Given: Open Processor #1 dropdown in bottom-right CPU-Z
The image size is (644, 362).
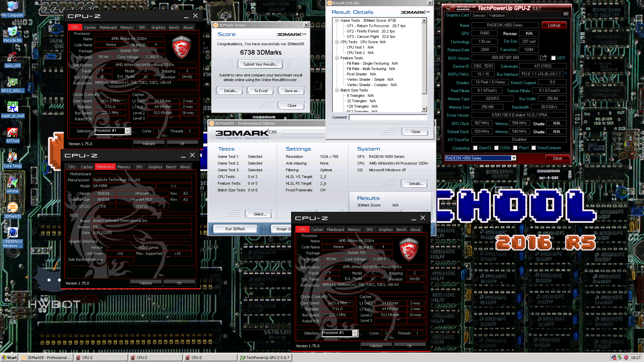Looking at the screenshot, I should [x=355, y=333].
